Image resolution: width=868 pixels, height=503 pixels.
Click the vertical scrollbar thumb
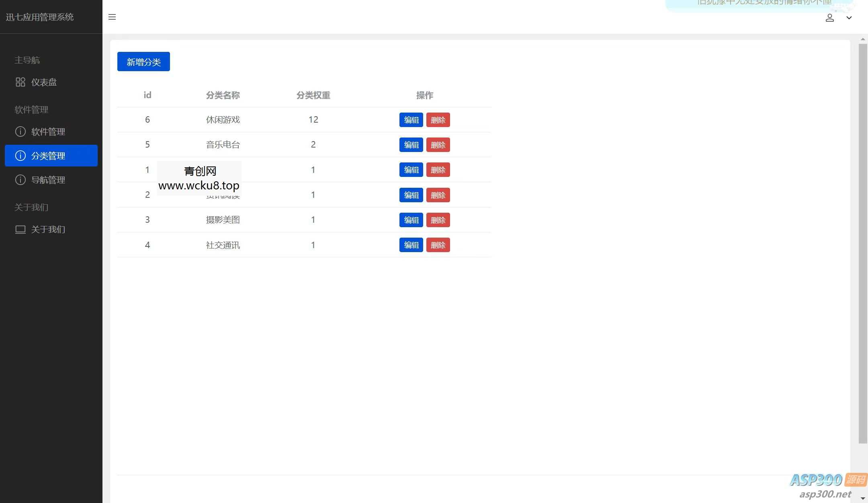click(862, 241)
